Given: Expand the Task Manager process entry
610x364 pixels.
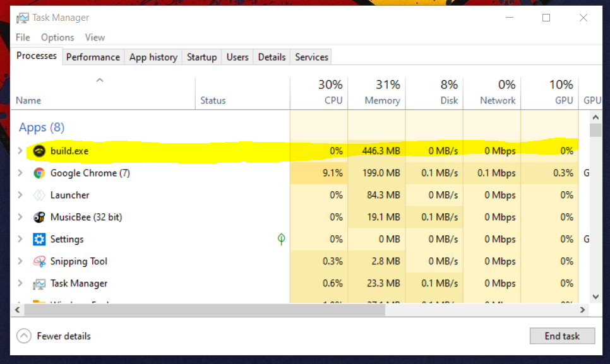Looking at the screenshot, I should coord(20,284).
